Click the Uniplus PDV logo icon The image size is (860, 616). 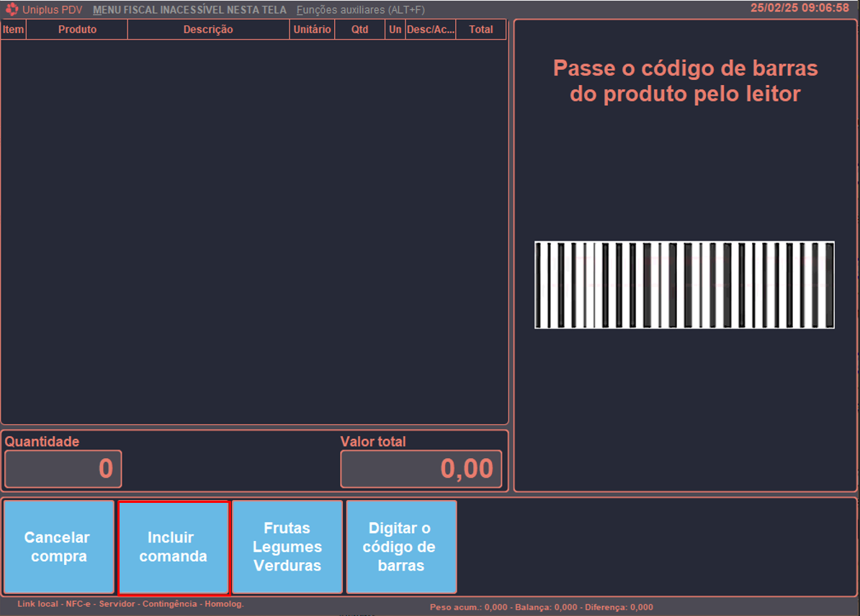point(12,9)
